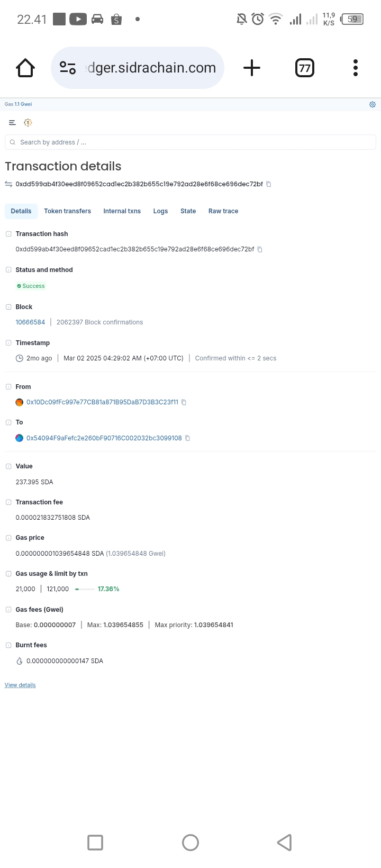
Task: Focus the Search by address field
Action: click(190, 142)
